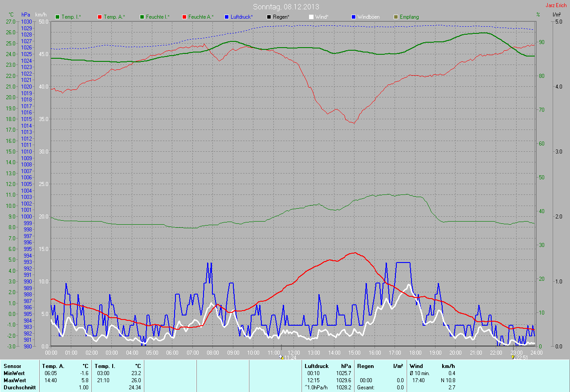Click the 0.4 wind value
The width and height of the screenshot is (570, 392).
pos(452,373)
